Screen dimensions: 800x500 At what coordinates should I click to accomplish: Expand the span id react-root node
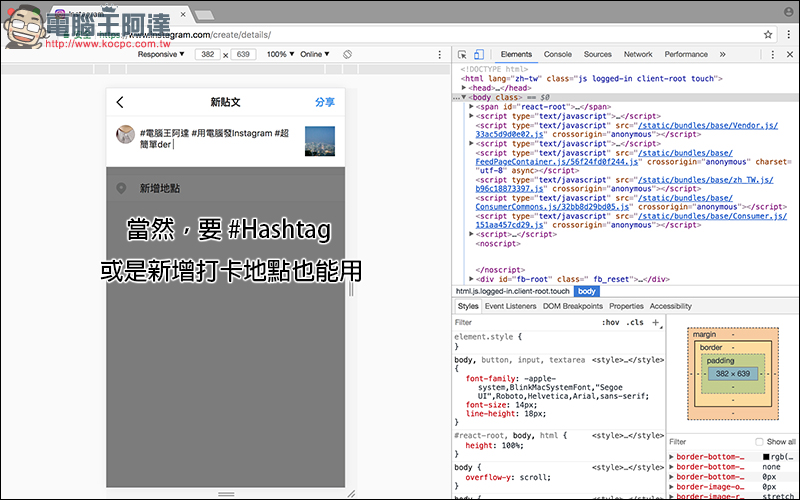[471, 107]
